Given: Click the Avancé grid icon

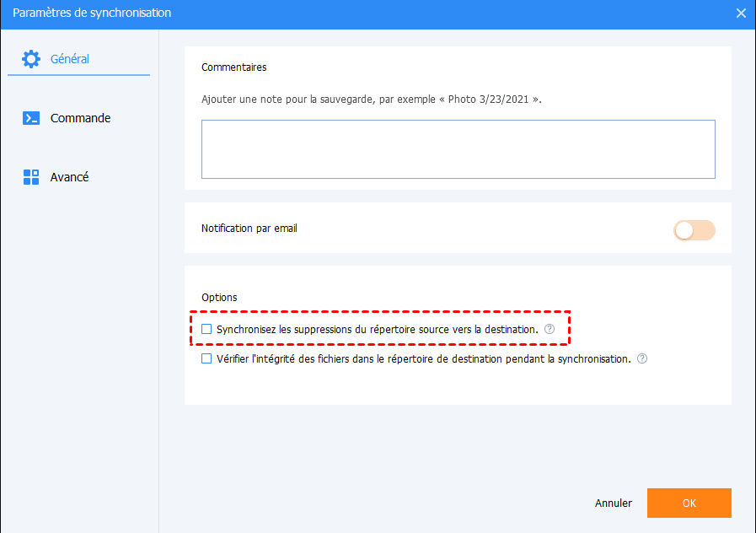Looking at the screenshot, I should tap(31, 177).
